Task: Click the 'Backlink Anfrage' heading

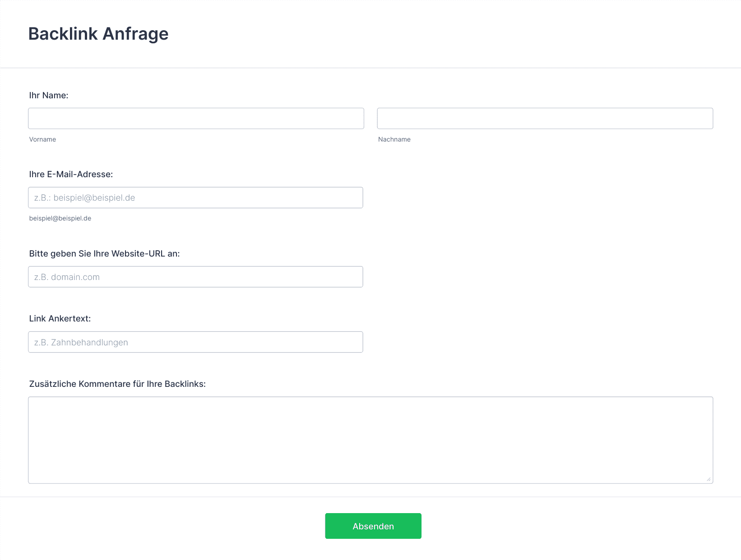Action: [x=98, y=34]
